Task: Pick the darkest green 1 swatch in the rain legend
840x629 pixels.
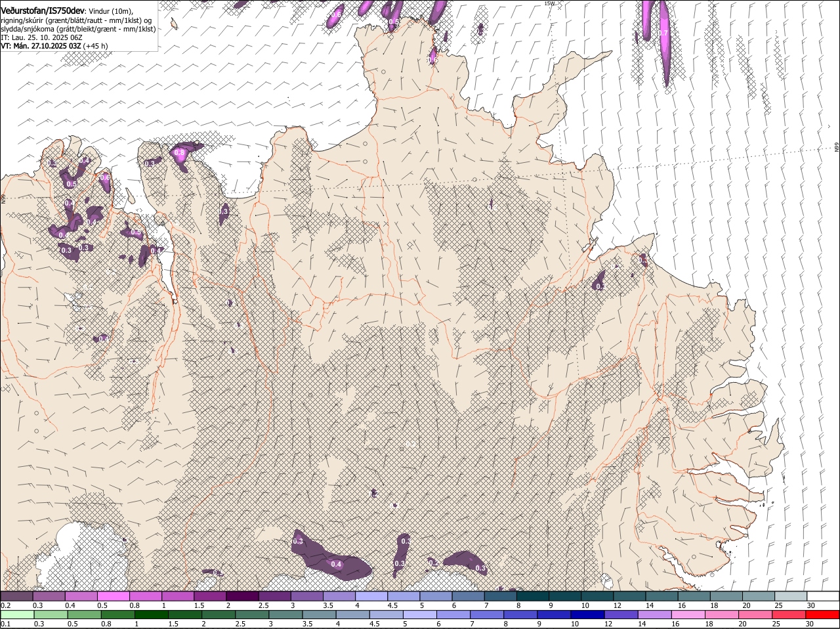Action: pos(151,615)
